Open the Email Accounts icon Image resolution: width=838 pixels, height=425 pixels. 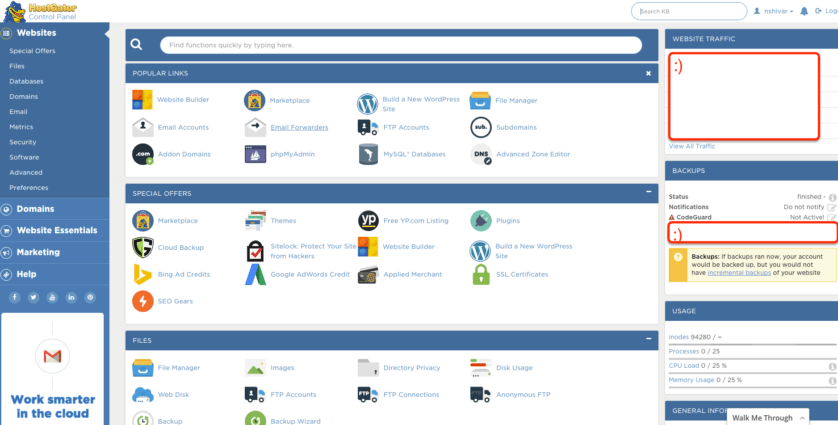click(x=142, y=127)
